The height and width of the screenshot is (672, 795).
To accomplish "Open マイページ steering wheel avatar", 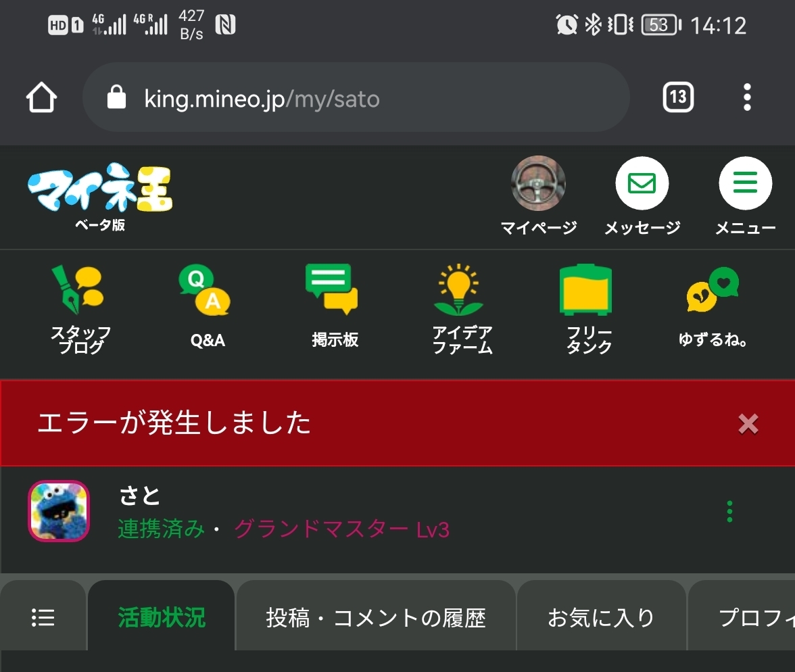I will pos(538,184).
